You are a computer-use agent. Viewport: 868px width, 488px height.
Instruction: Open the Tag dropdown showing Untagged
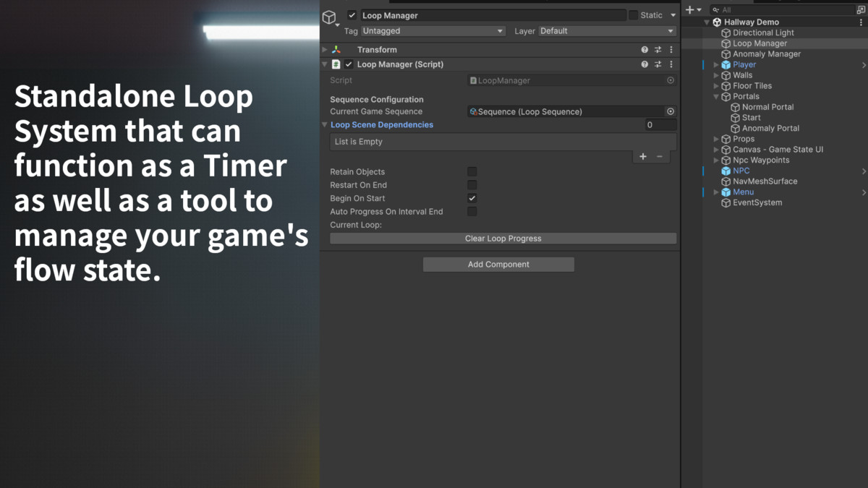click(433, 31)
